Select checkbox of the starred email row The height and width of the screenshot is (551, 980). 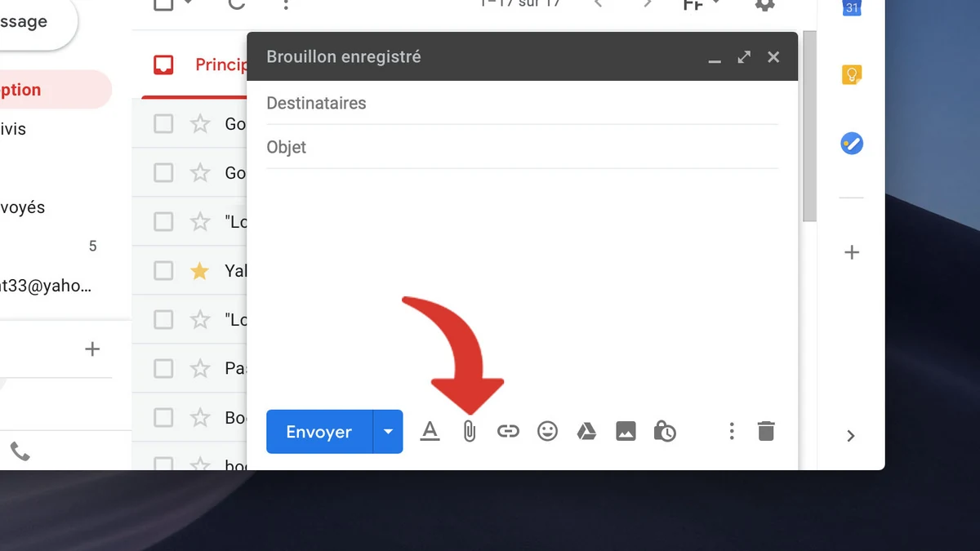163,271
